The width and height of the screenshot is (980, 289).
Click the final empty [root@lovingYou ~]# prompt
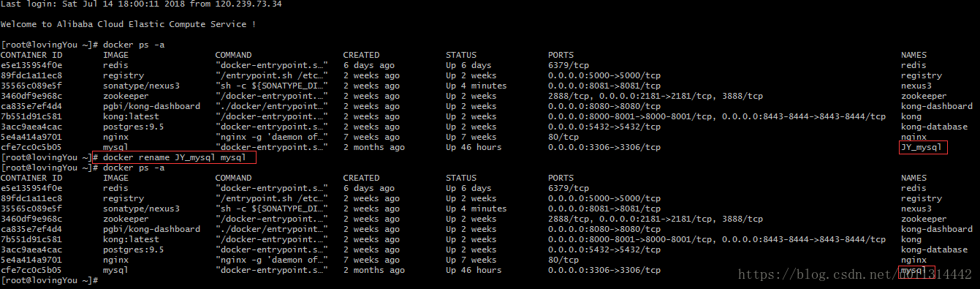coord(49,281)
